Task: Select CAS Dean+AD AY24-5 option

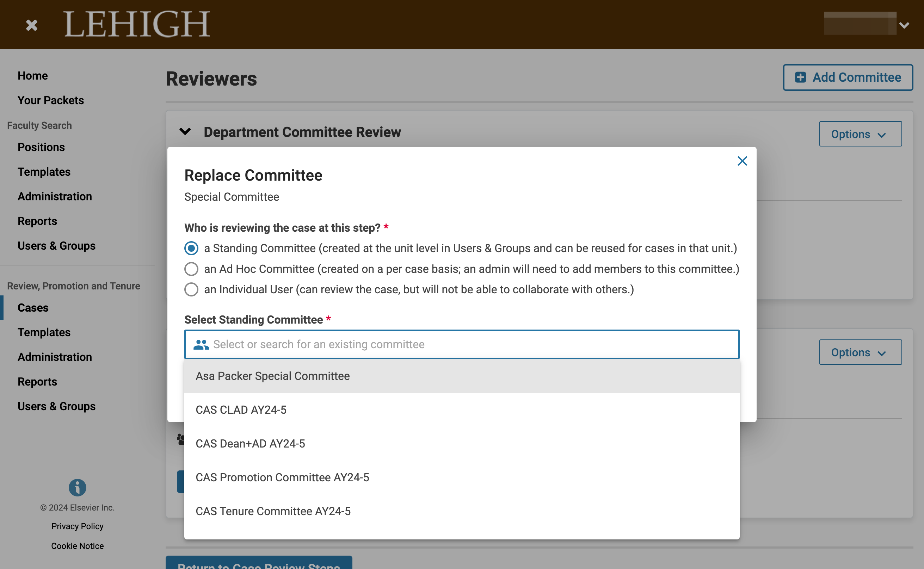Action: coord(462,444)
